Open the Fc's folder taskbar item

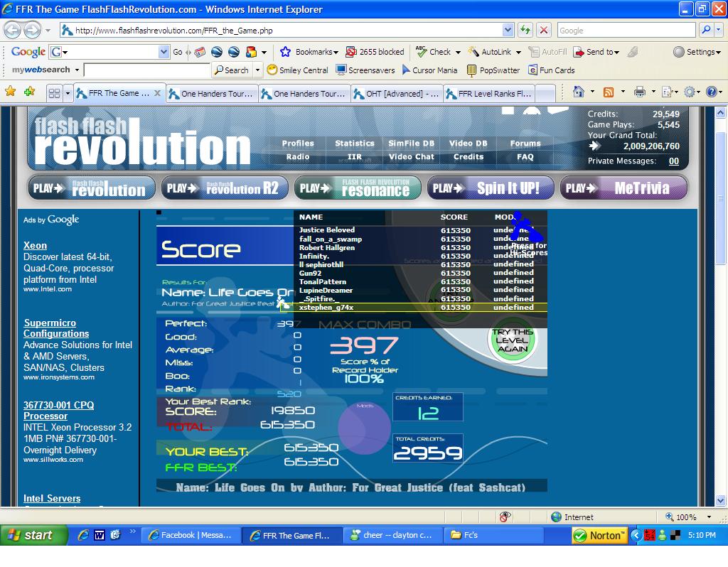[x=493, y=536]
